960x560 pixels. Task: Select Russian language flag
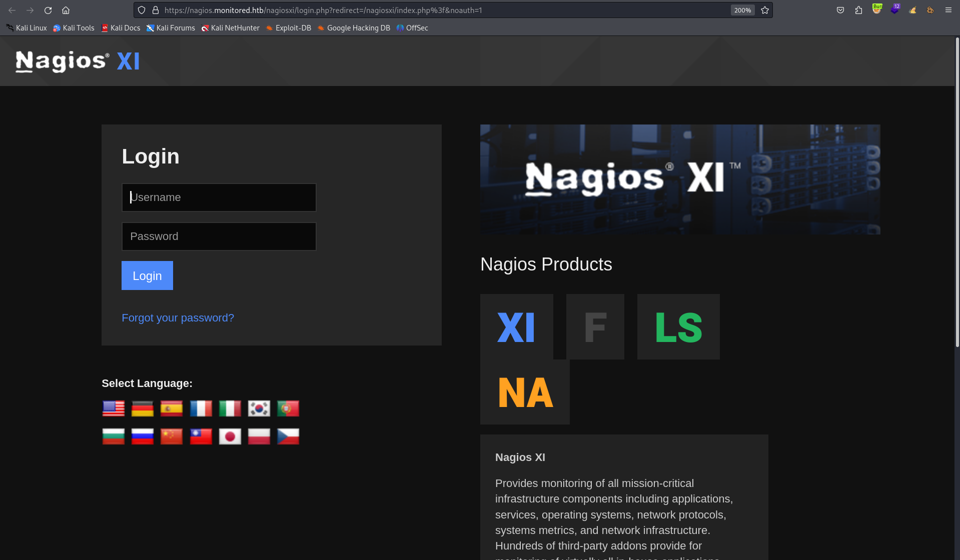(x=143, y=436)
